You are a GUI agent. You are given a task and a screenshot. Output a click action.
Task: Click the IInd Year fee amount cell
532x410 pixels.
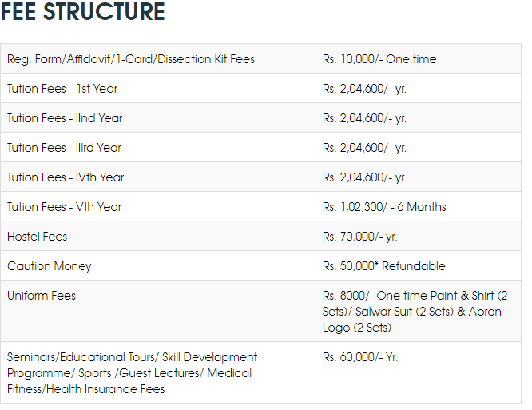pos(364,118)
